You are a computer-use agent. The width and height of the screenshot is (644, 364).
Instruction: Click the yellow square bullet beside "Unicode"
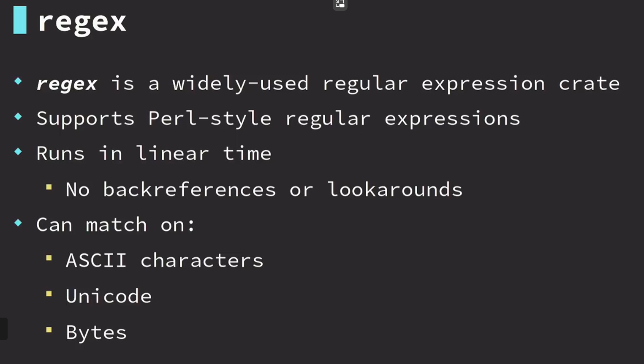[49, 294]
